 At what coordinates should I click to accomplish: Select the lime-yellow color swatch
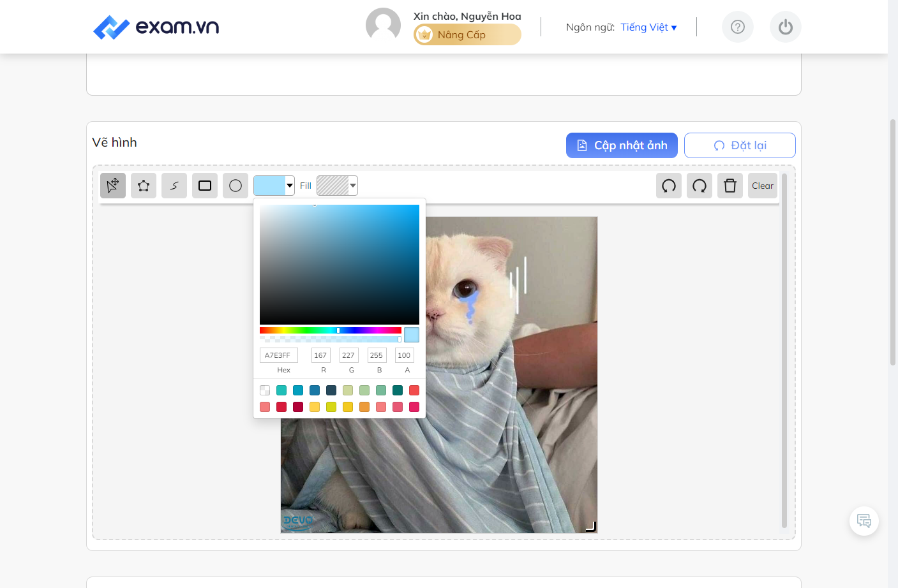point(331,407)
